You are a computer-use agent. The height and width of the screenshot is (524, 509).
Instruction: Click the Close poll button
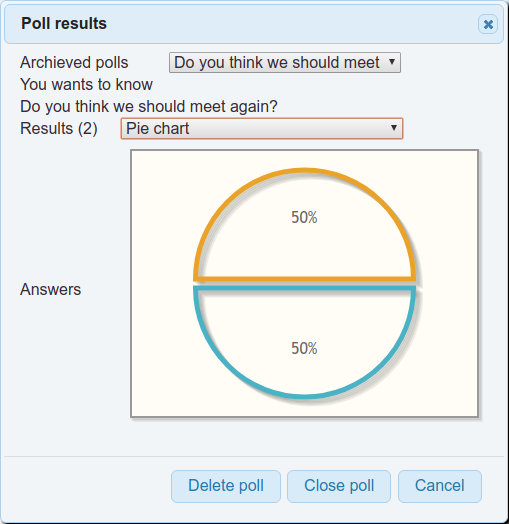pos(339,486)
